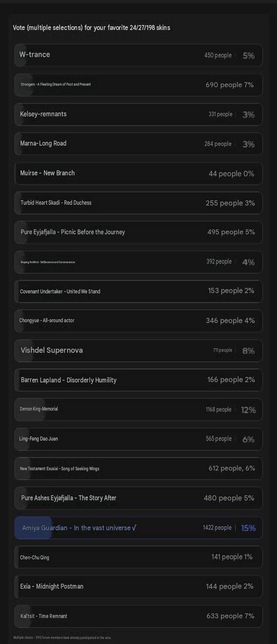Pick the Demon King-Memorial option
This screenshot has width=277, height=644.
point(138,410)
